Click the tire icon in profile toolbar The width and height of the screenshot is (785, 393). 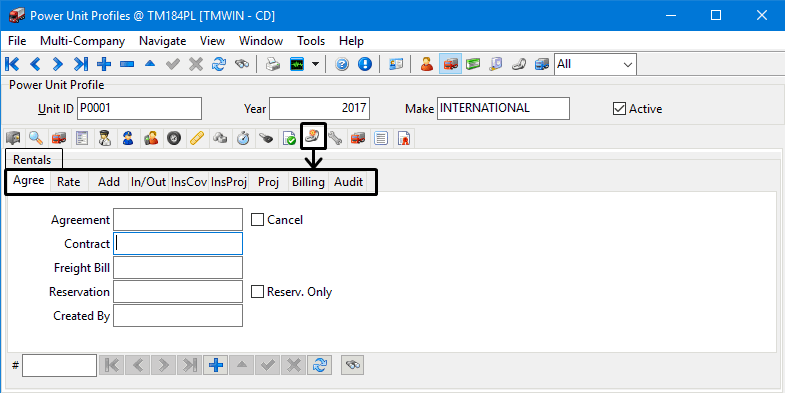[174, 138]
